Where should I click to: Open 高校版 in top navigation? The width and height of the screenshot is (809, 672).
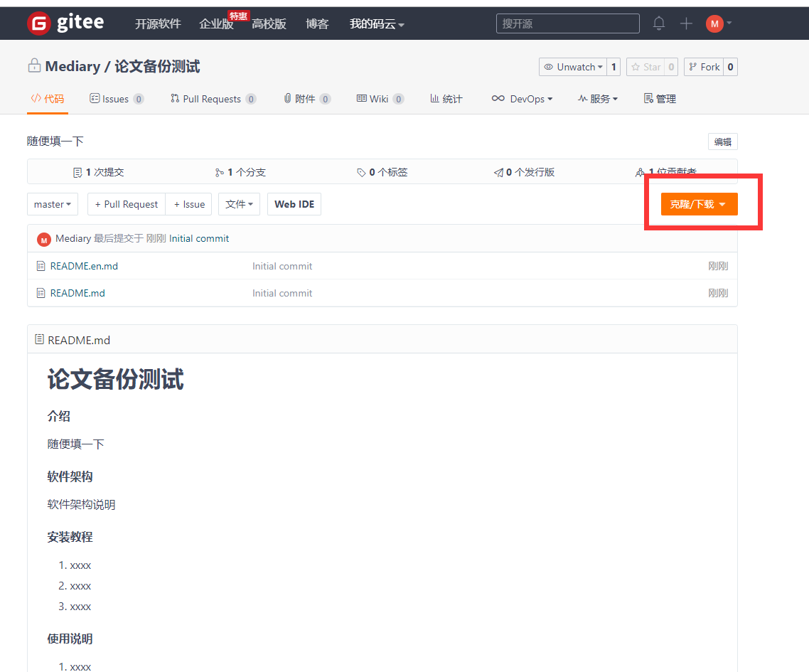(x=269, y=23)
